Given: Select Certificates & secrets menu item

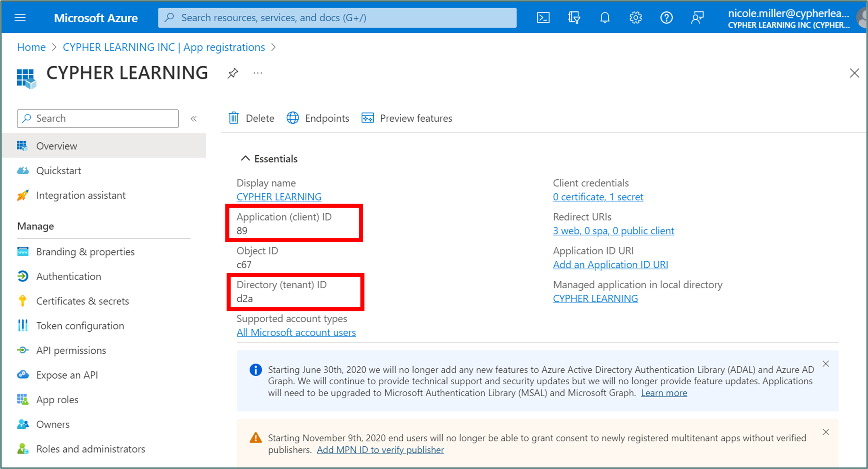Looking at the screenshot, I should coord(82,301).
